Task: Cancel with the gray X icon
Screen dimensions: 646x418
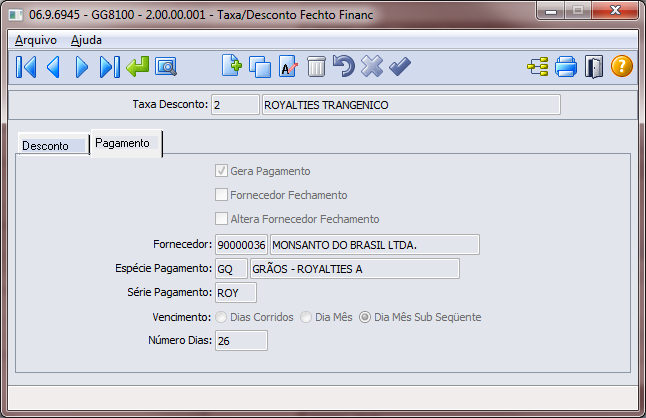Action: click(x=372, y=66)
